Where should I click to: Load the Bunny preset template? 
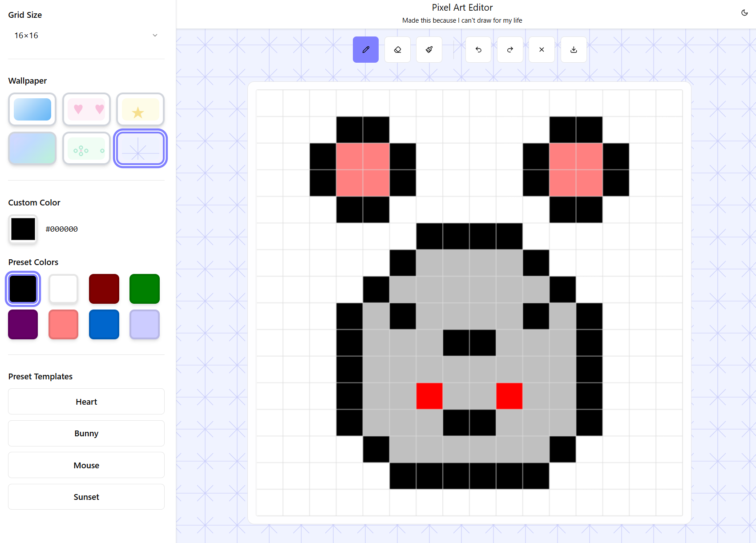pyautogui.click(x=86, y=434)
